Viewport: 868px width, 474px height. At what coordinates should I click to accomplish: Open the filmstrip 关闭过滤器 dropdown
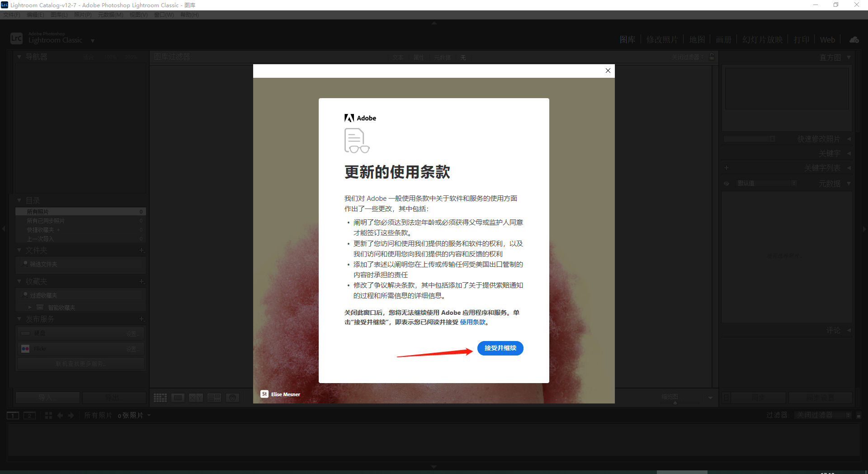tap(823, 415)
